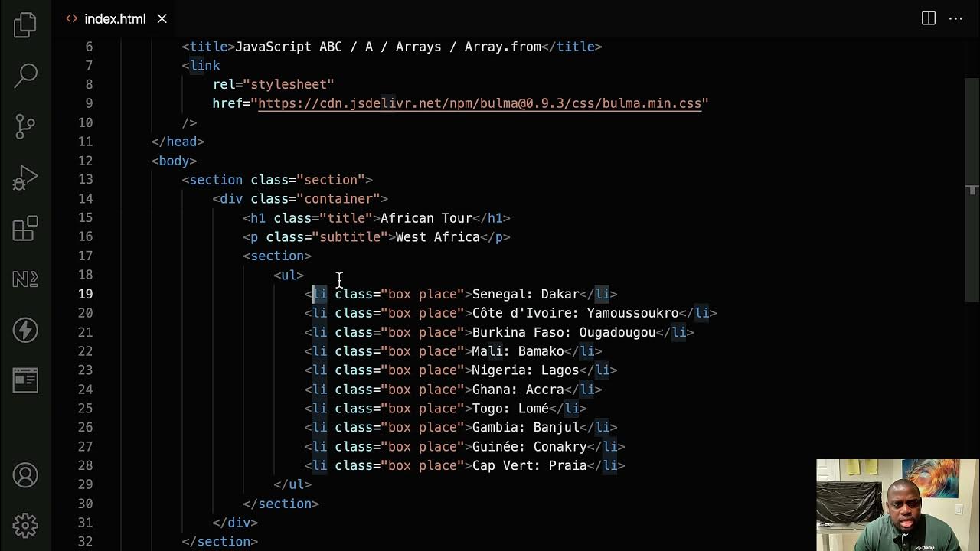
Task: Click the 'Nigeria: Lagos' text
Action: 525,370
